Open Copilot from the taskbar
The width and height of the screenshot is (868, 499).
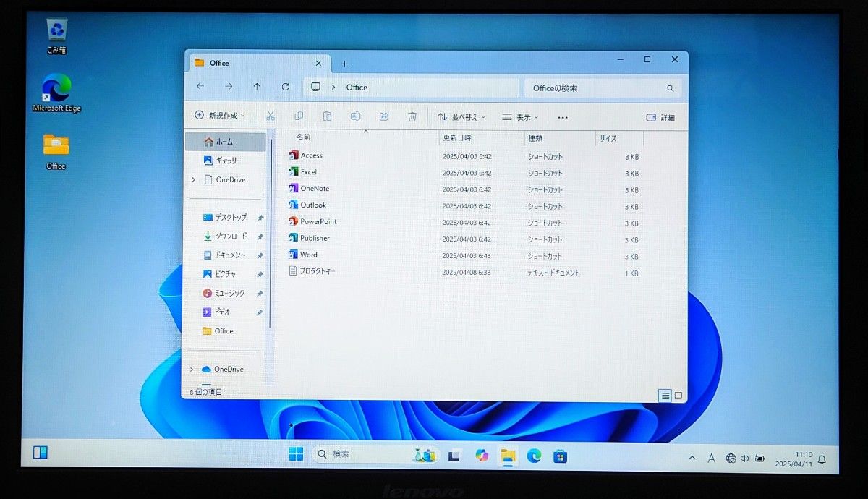tap(482, 455)
